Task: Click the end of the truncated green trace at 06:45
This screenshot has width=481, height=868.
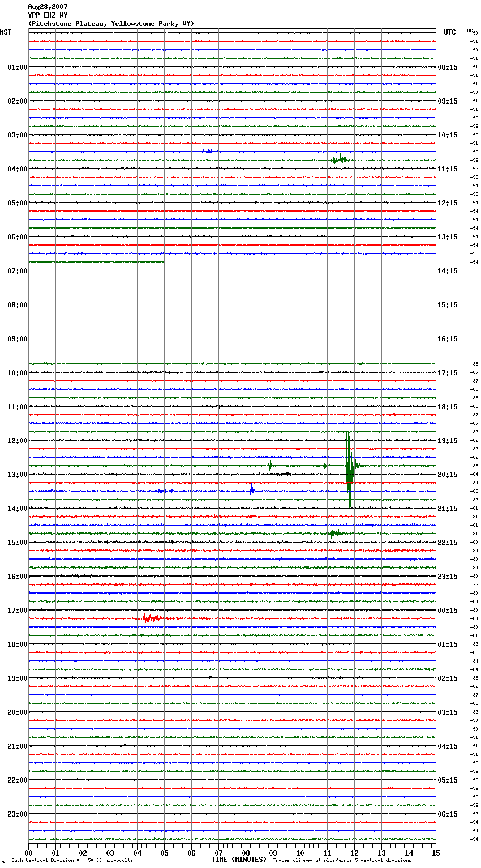Action: (164, 262)
